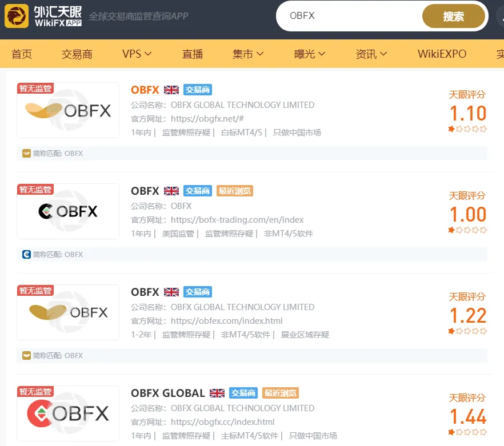Click the 搜索 search button

(x=454, y=16)
